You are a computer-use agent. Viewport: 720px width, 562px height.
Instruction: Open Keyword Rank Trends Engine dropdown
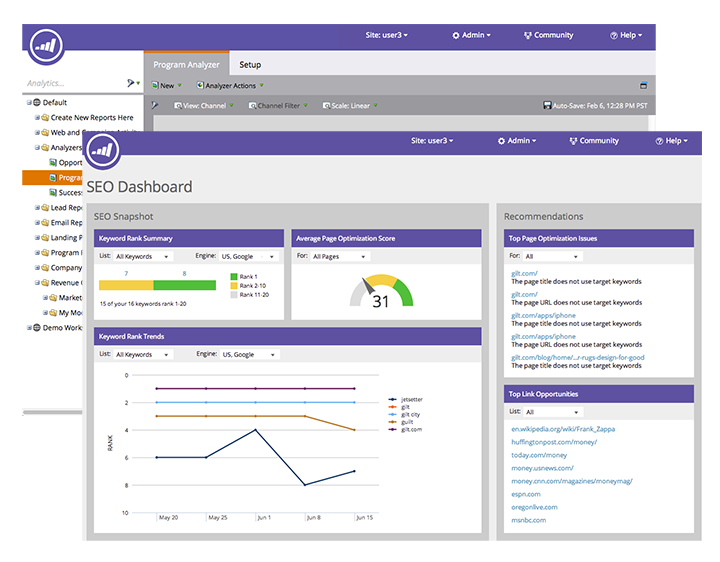(x=249, y=355)
